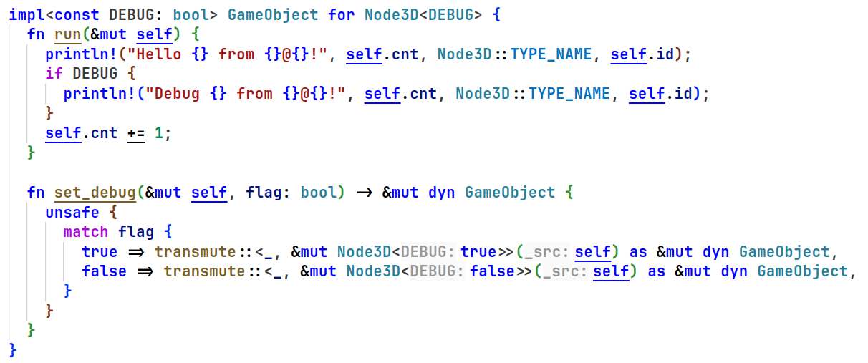This screenshot has height=363, width=868.
Task: Click the return arrow in set_debug signature
Action: [362, 193]
